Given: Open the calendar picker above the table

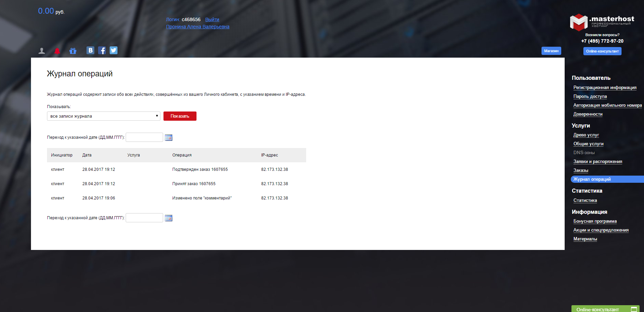Looking at the screenshot, I should (x=169, y=137).
